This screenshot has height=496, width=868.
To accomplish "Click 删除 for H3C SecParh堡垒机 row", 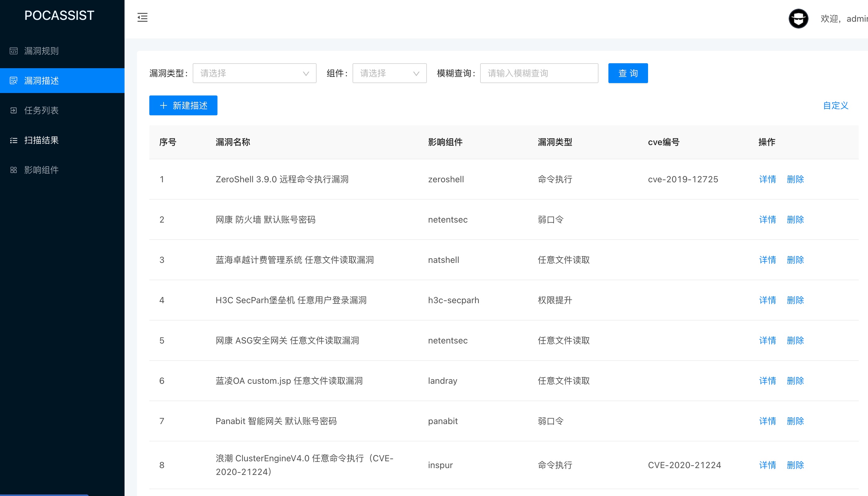I will coord(795,300).
